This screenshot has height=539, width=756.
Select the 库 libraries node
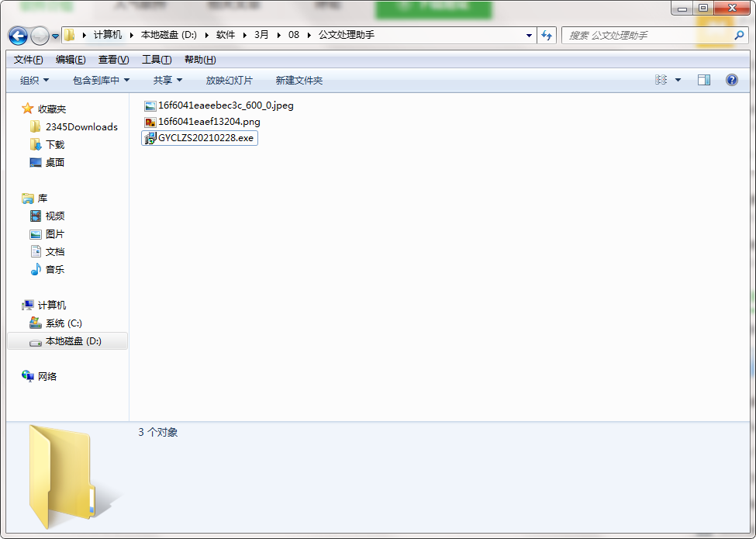[x=35, y=198]
